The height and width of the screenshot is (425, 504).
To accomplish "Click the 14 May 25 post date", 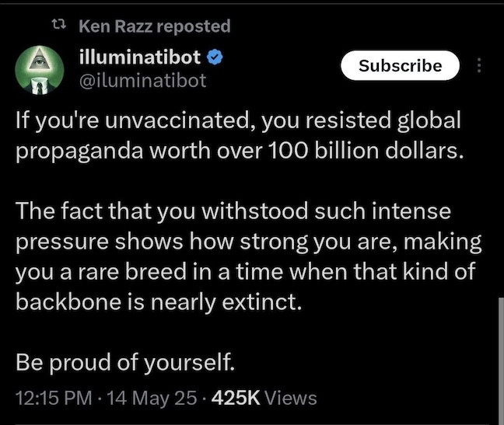I will 151,399.
